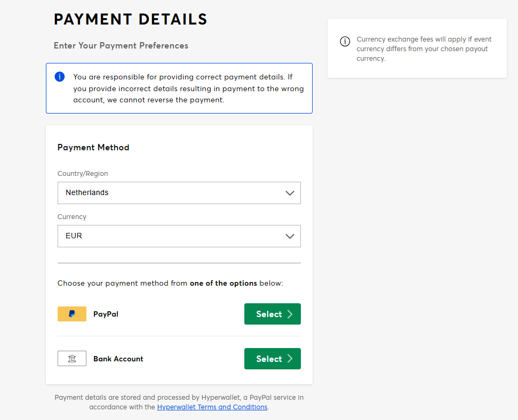Viewport: 518px width, 420px height.
Task: Open the Hyperwallet Terms and Conditions link
Action: tap(212, 407)
